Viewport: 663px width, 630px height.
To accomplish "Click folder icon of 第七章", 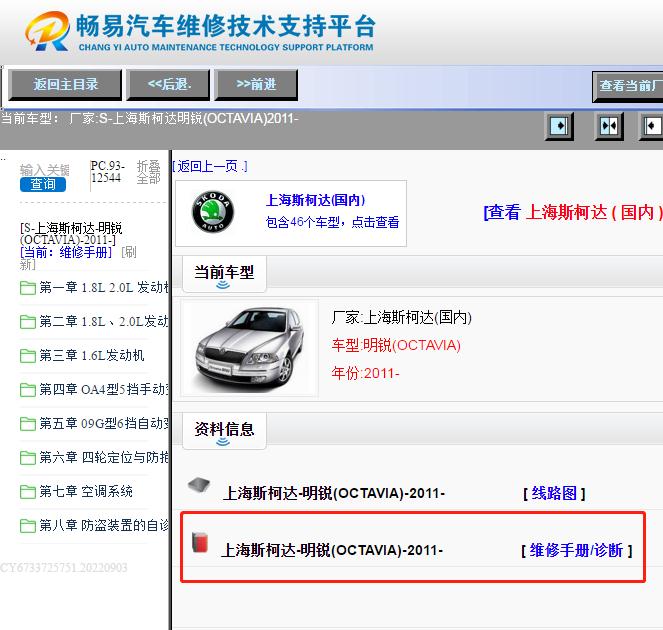I will pyautogui.click(x=27, y=492).
